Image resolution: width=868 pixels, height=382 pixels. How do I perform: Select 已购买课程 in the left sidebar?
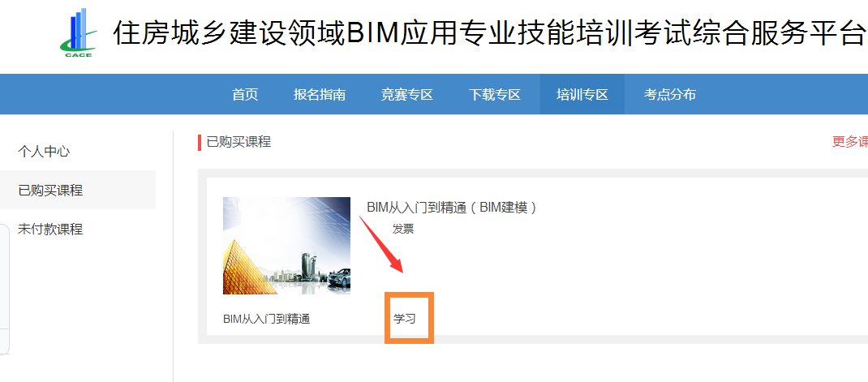point(50,191)
